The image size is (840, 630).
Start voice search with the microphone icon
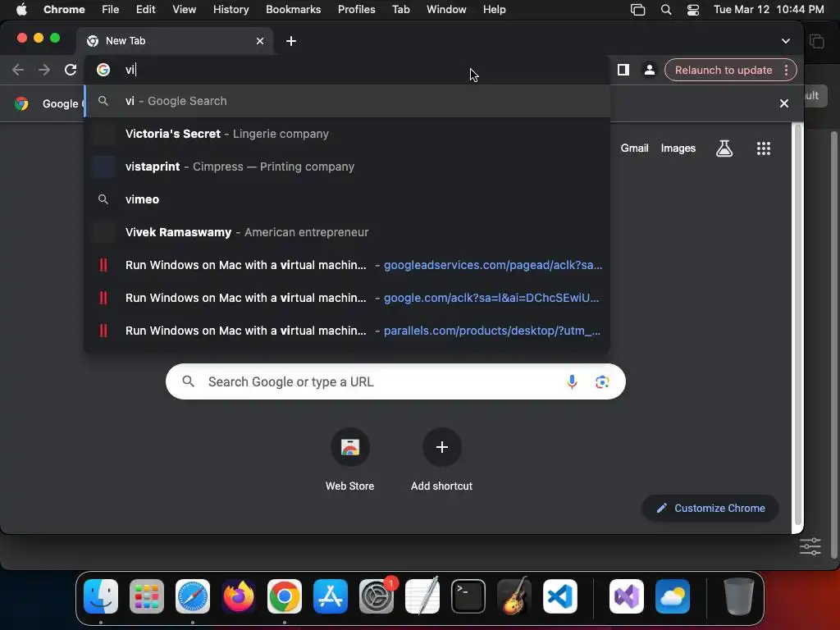tap(572, 381)
